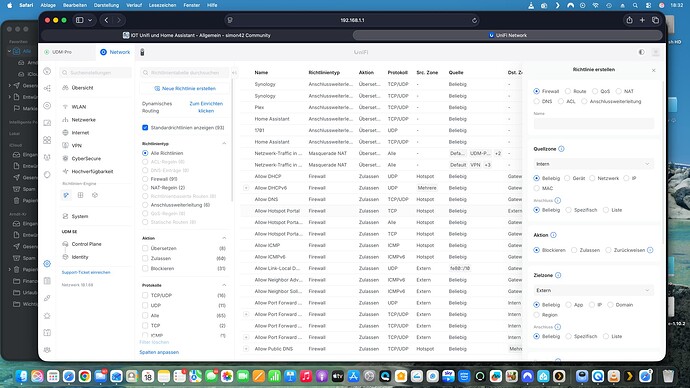Select Firewall (91) policy type filter
The height and width of the screenshot is (388, 690).
[145, 179]
